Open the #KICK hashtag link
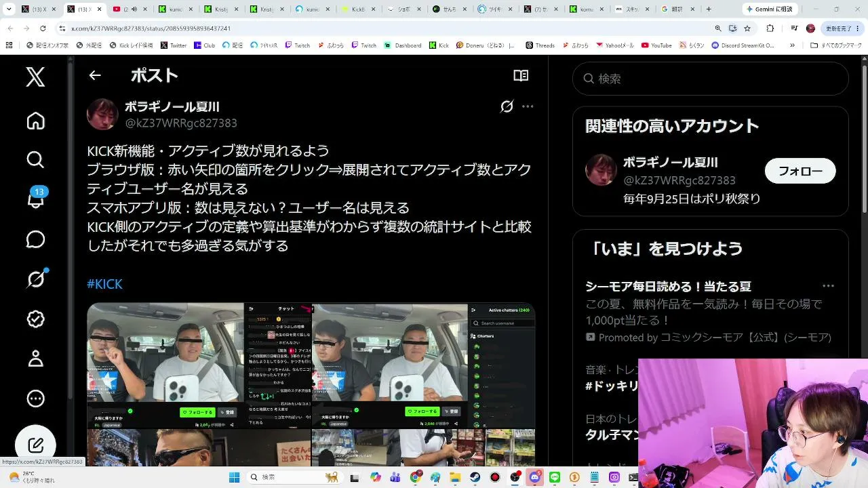 click(104, 284)
